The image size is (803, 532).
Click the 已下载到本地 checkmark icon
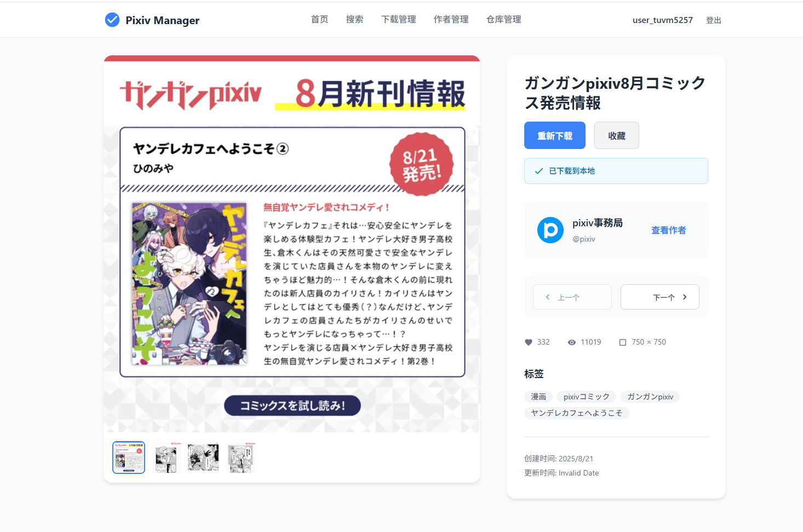coord(539,171)
